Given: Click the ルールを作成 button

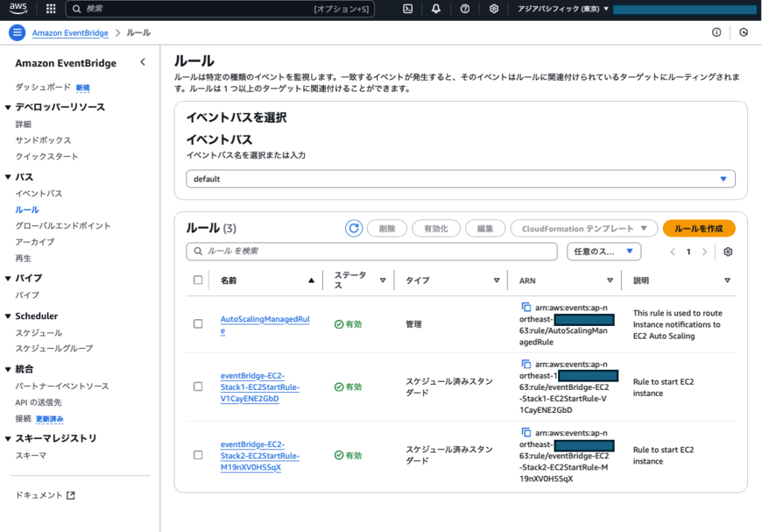Looking at the screenshot, I should tap(699, 228).
